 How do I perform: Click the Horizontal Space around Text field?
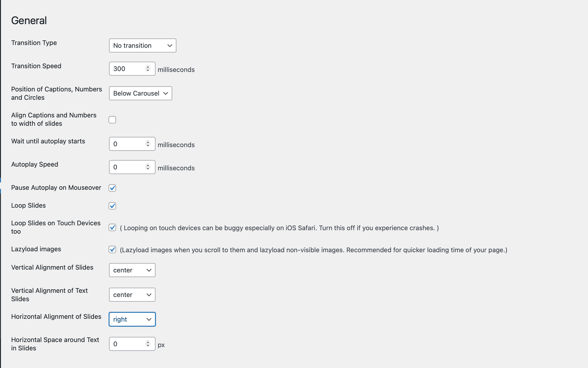(x=128, y=344)
